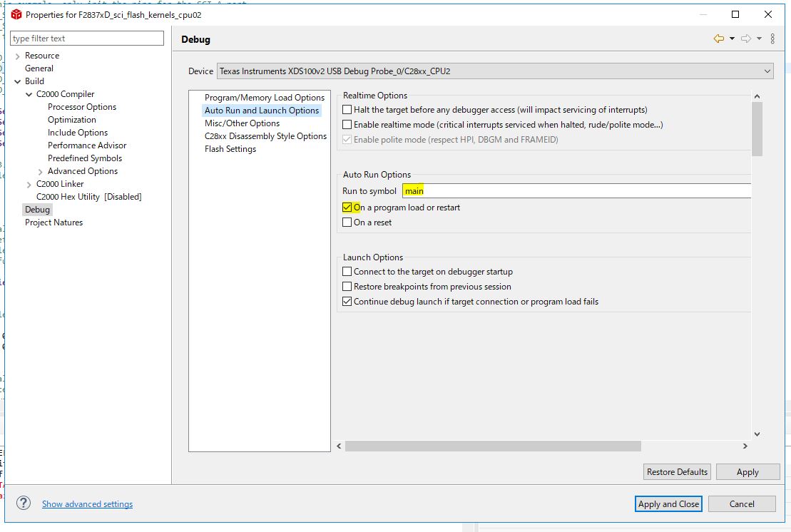Click the Code Composer Studio title bar icon
The height and width of the screenshot is (532, 791).
pyautogui.click(x=14, y=14)
